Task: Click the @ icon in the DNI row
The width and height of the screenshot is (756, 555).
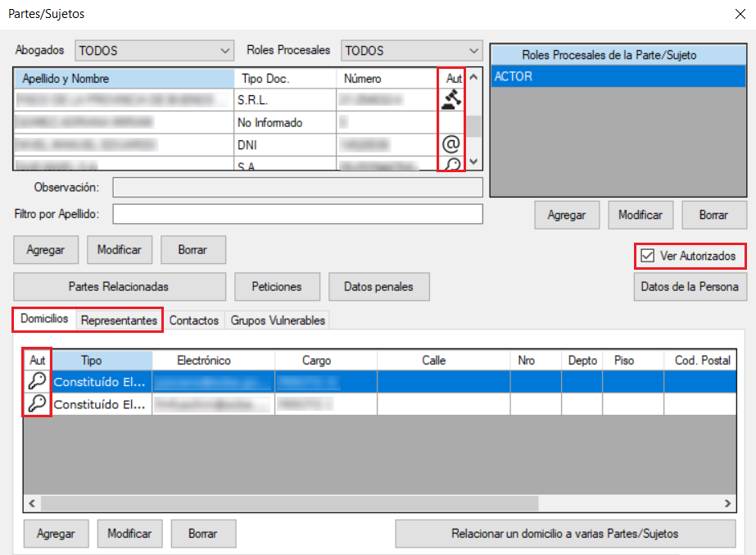Action: pos(450,144)
